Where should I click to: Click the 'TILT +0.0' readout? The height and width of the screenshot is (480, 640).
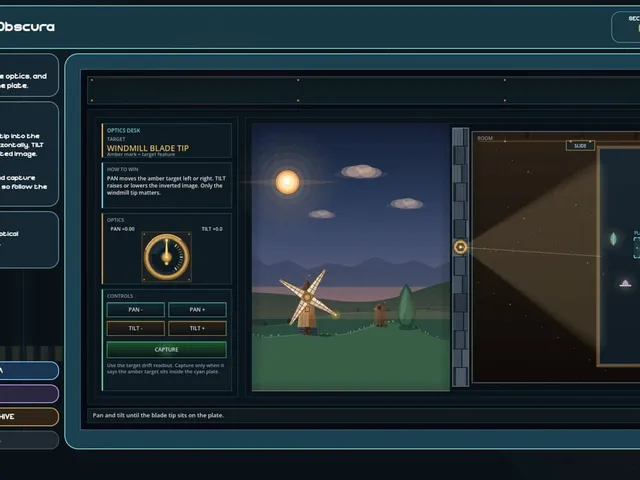(212, 229)
